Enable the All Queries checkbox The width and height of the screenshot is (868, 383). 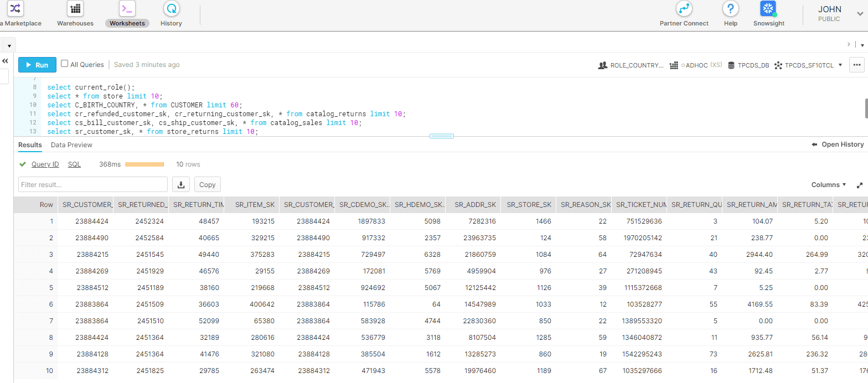65,64
